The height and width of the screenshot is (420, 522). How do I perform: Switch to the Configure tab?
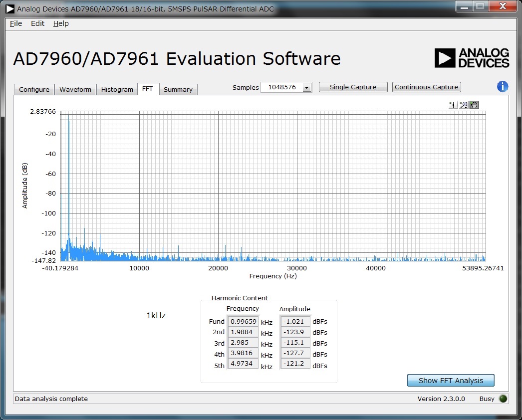click(34, 89)
